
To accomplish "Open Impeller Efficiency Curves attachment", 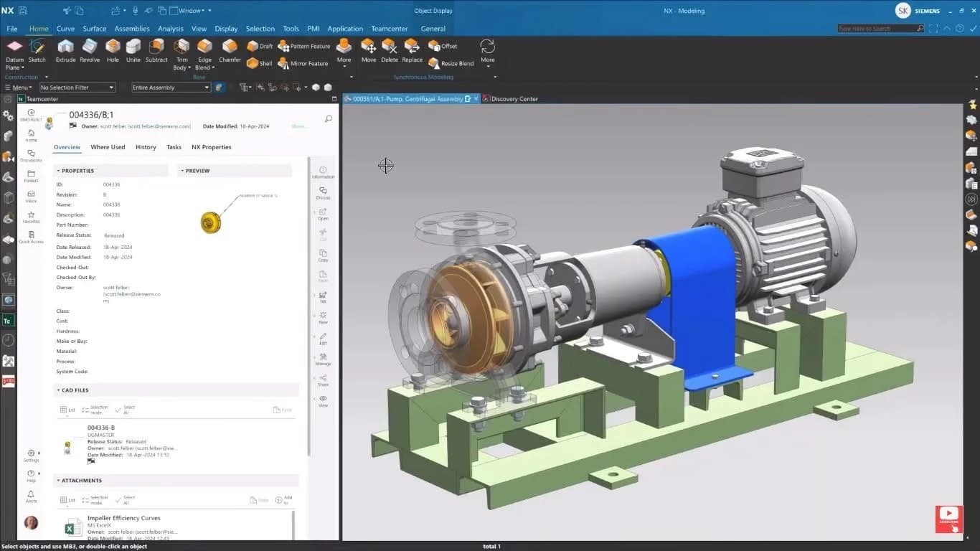I will pyautogui.click(x=124, y=518).
